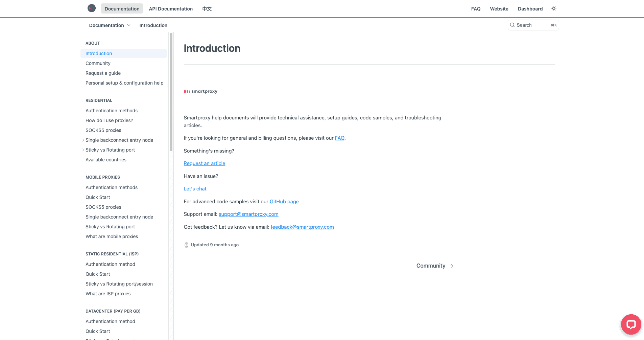This screenshot has width=644, height=340.
Task: Select Introduction in the sidebar
Action: pyautogui.click(x=123, y=53)
